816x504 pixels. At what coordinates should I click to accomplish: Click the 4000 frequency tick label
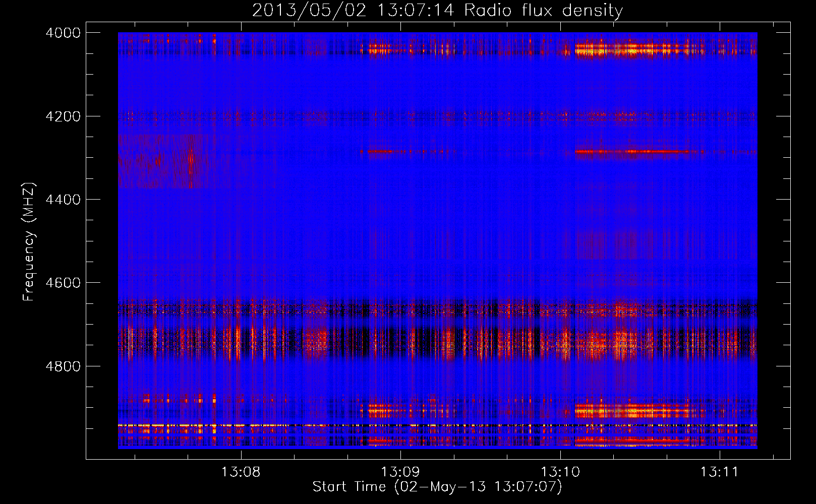pos(63,33)
